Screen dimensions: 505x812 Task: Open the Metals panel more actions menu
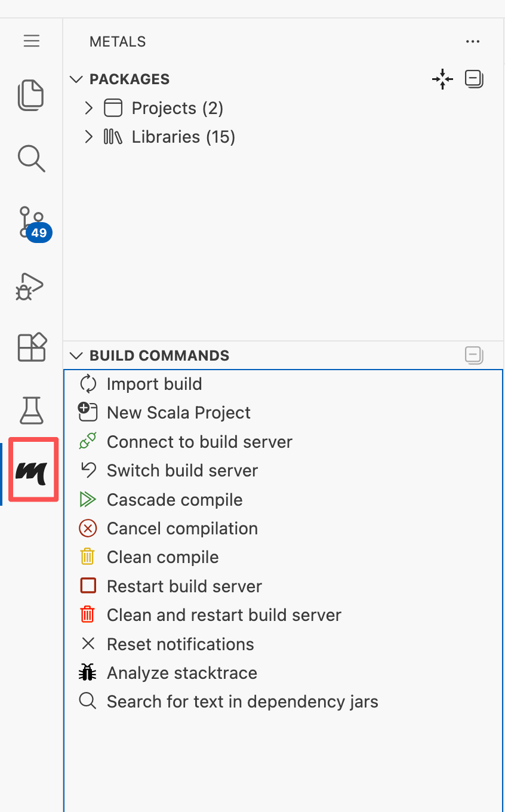click(x=473, y=42)
